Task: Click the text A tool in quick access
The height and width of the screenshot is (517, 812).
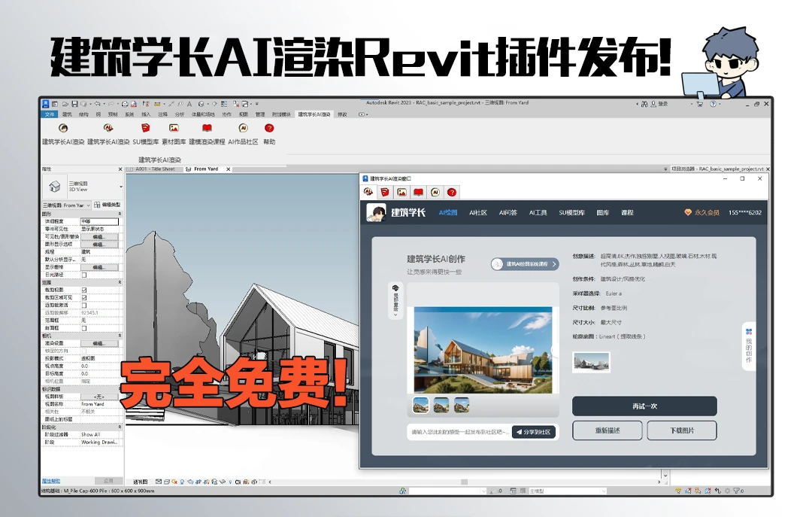Action: click(x=189, y=104)
